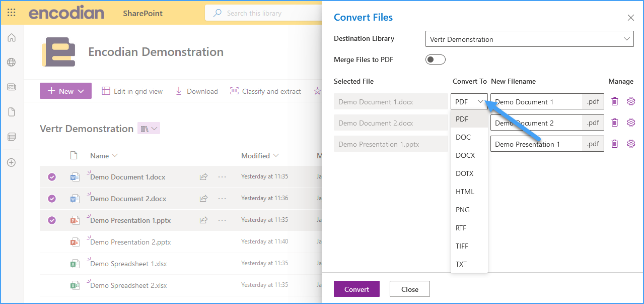Screen dimensions: 644x304
Task: Click the file type column header icon
Action: point(74,155)
